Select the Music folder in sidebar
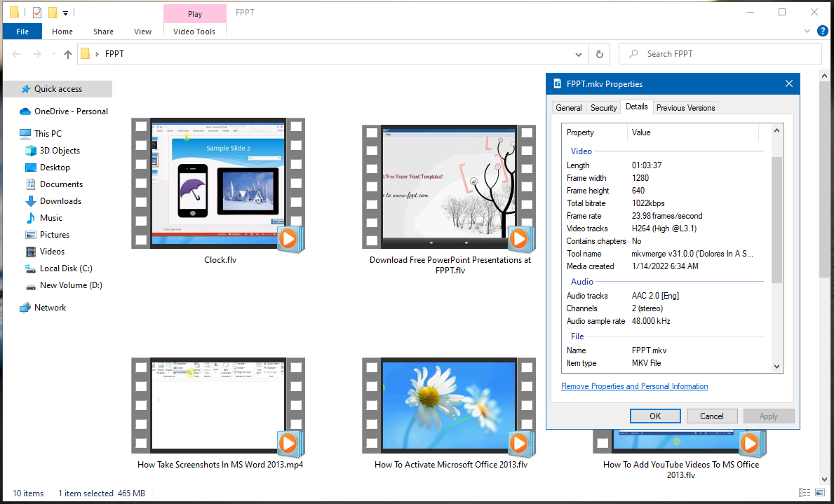This screenshot has width=834, height=504. 51,218
